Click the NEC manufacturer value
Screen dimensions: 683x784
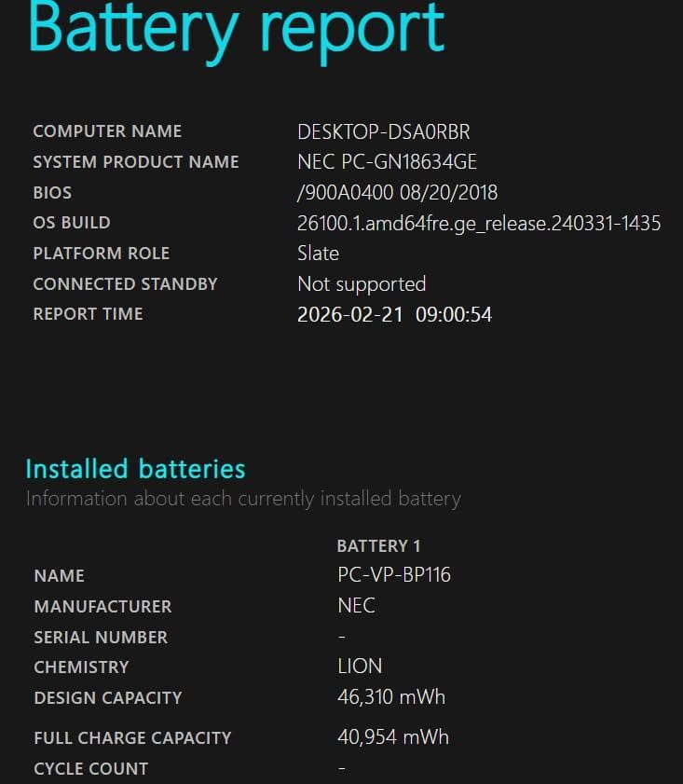pyautogui.click(x=356, y=606)
